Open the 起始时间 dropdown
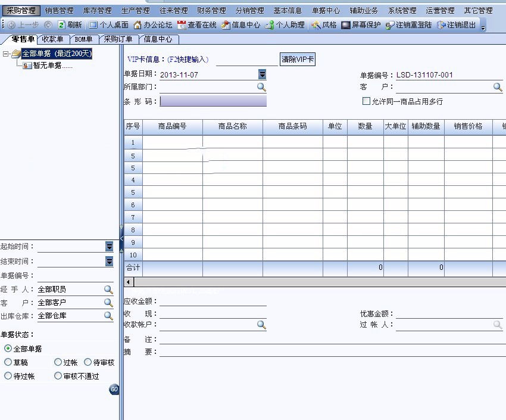The width and height of the screenshot is (506, 420). [108, 246]
